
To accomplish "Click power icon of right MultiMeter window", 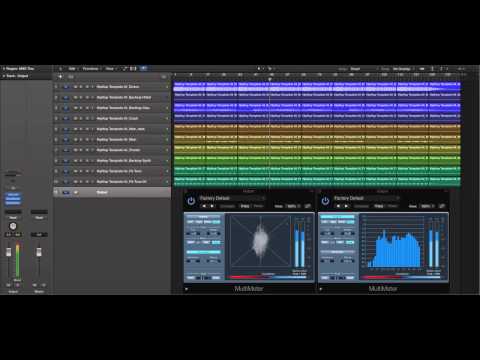I will [325, 201].
